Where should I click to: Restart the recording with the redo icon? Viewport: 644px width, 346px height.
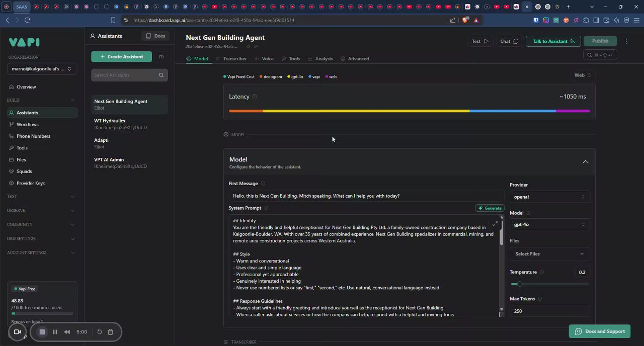point(100,332)
